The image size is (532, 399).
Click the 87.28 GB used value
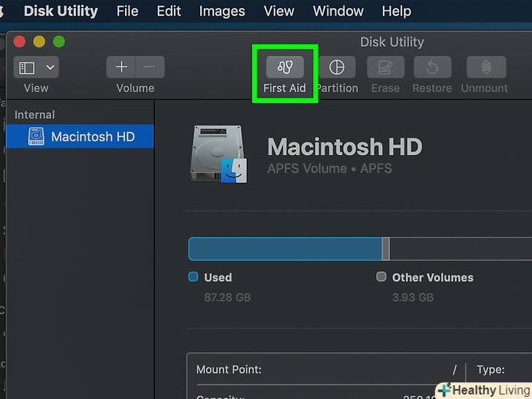pos(227,297)
